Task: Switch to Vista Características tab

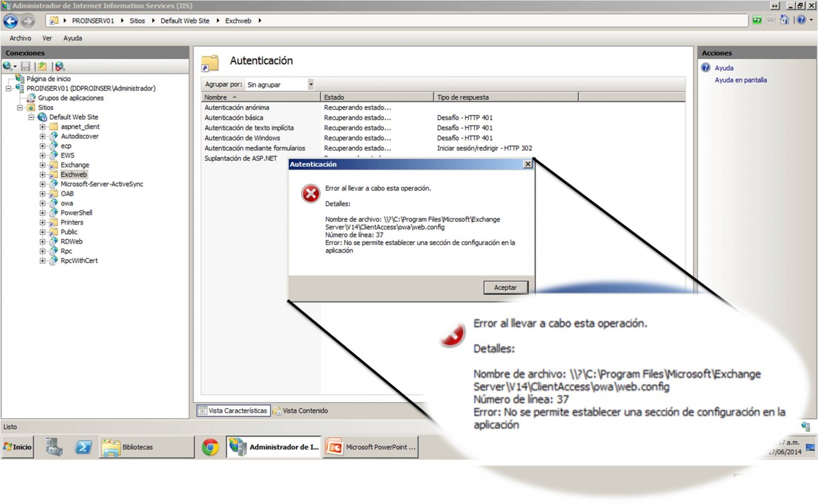Action: pyautogui.click(x=233, y=411)
